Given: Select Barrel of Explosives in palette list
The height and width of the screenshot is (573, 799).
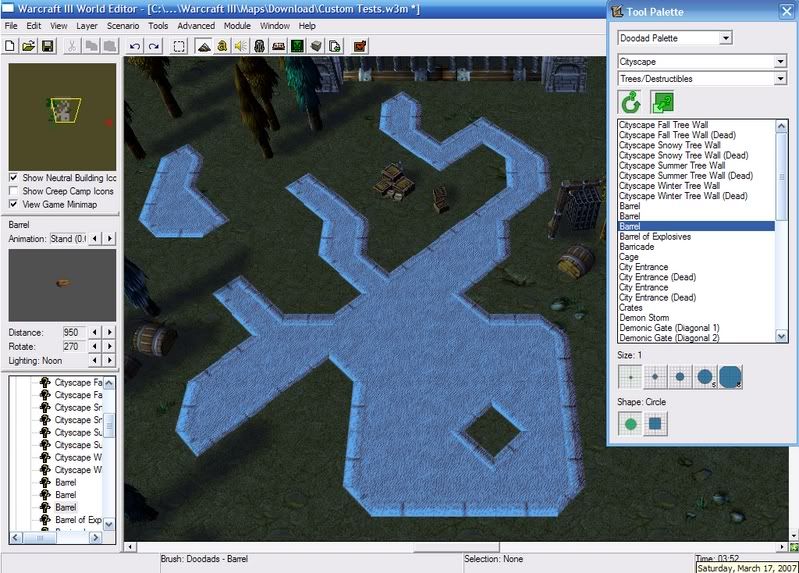Looking at the screenshot, I should point(655,237).
